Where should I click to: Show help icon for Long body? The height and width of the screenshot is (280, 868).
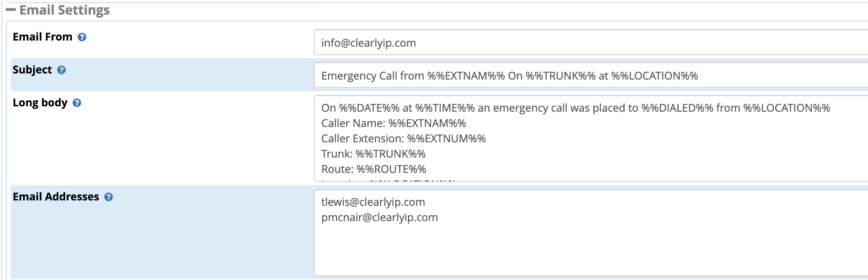[77, 103]
